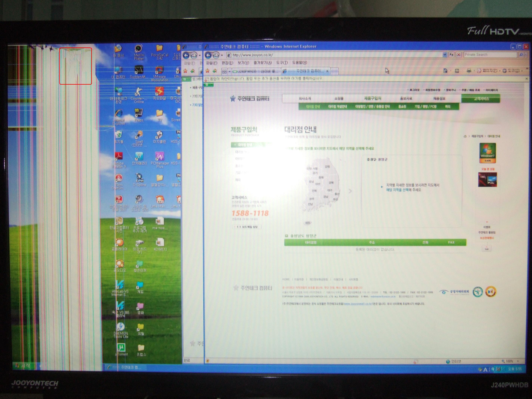Open the Internet Explorer desktop icon
Screen dimensions: 532x399
coord(119,117)
